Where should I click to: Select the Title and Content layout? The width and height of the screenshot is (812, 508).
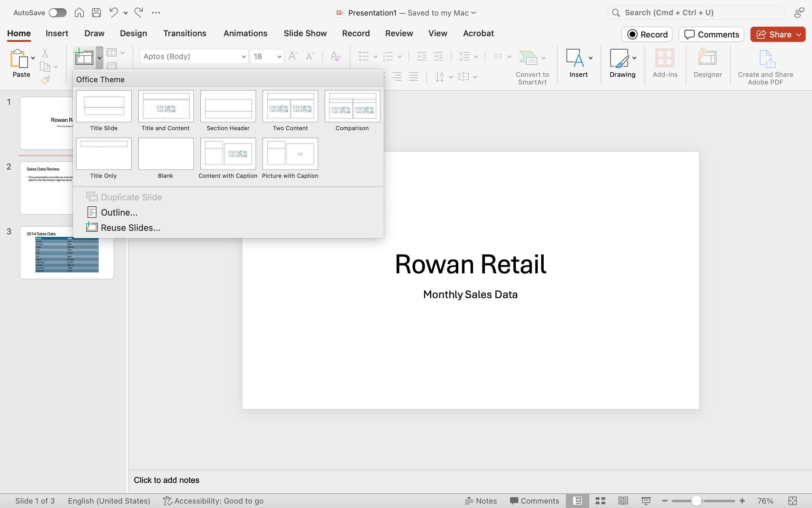166,111
